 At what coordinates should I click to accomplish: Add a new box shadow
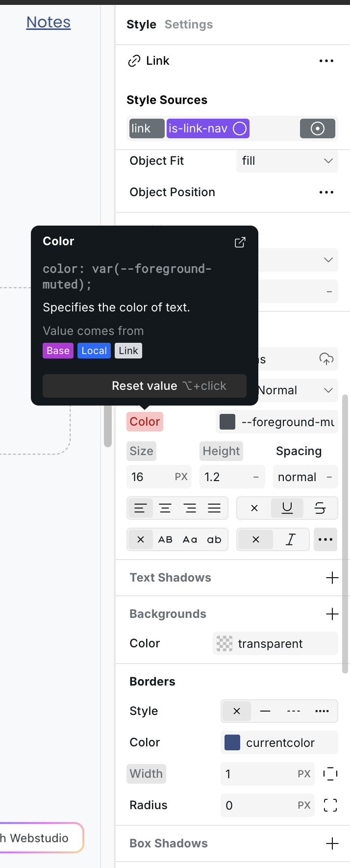(332, 843)
